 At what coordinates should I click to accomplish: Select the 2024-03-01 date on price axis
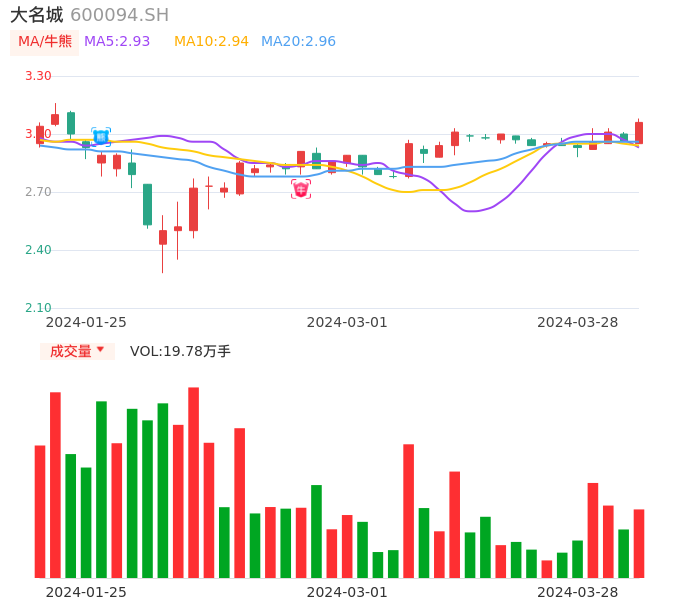pyautogui.click(x=346, y=322)
